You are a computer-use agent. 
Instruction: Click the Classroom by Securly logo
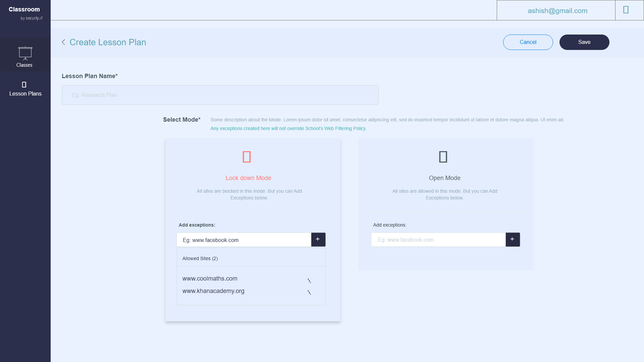25,13
